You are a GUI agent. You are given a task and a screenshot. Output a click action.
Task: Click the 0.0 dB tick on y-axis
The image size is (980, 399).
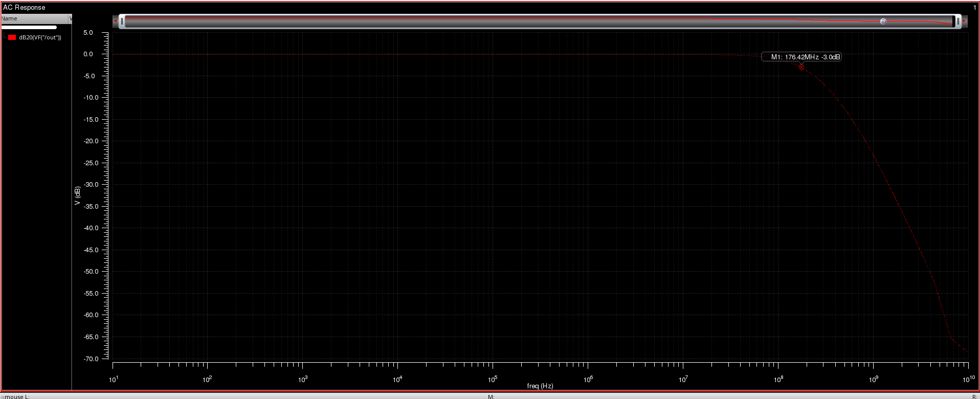(x=88, y=54)
